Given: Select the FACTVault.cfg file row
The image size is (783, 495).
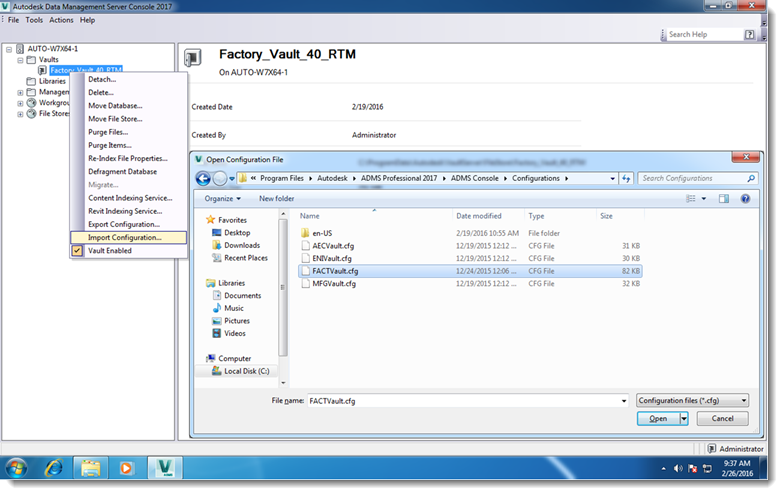Looking at the screenshot, I should [x=470, y=271].
